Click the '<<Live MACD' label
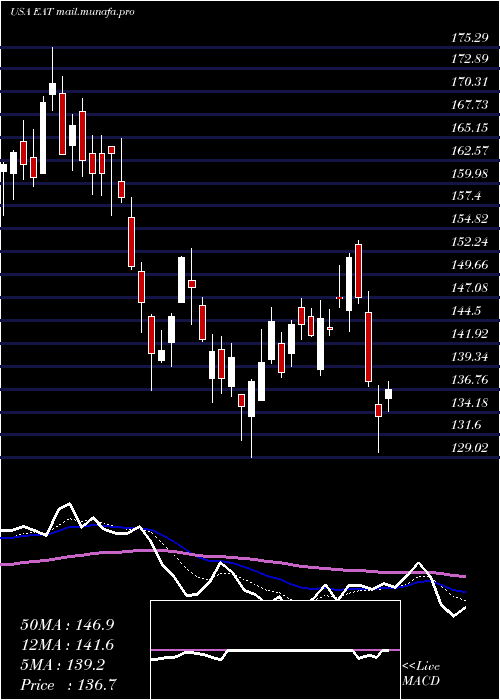The image size is (500, 700). click(421, 674)
